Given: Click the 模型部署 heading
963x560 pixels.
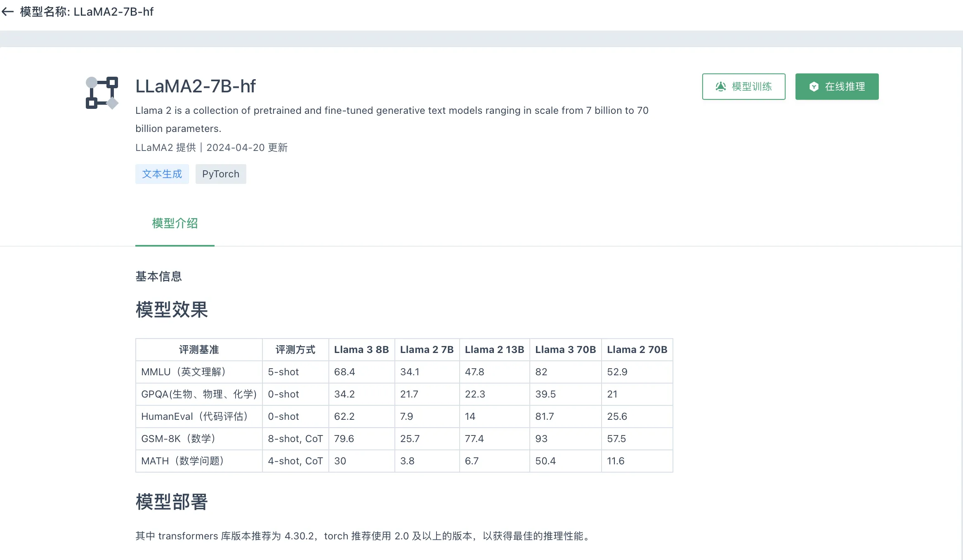Looking at the screenshot, I should 172,502.
